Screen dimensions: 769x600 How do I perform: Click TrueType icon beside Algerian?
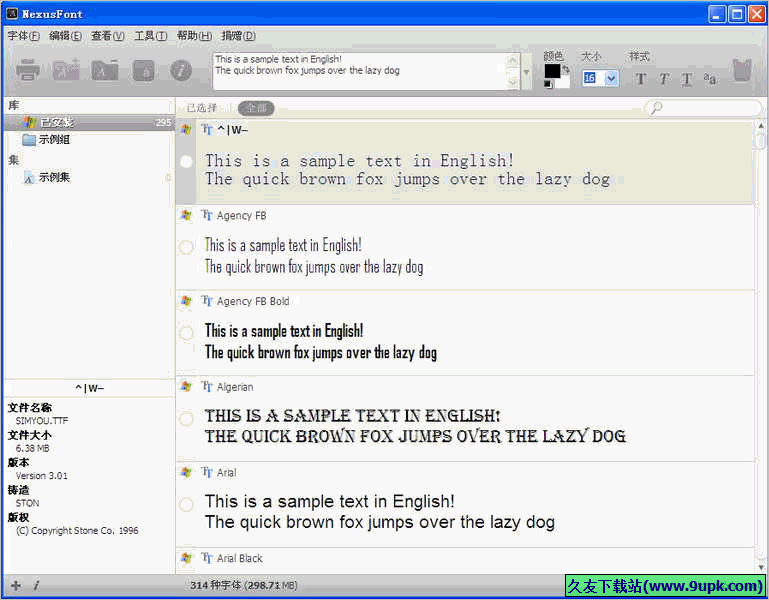tap(207, 387)
